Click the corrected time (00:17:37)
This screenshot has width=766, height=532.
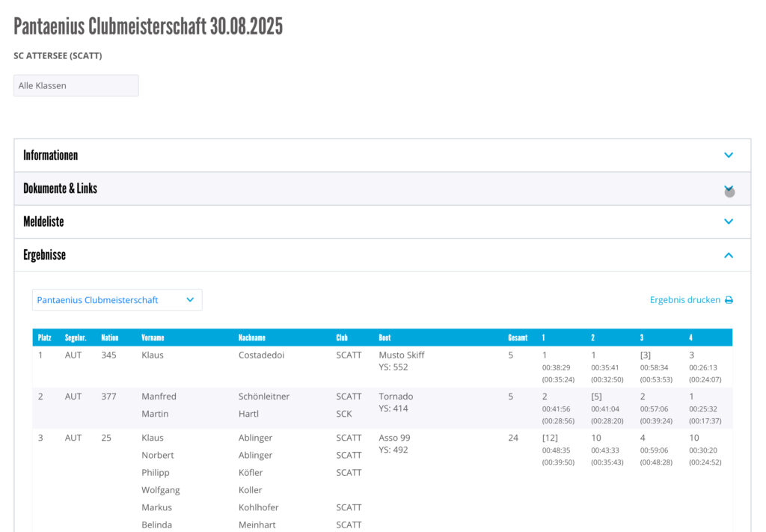[x=705, y=421]
